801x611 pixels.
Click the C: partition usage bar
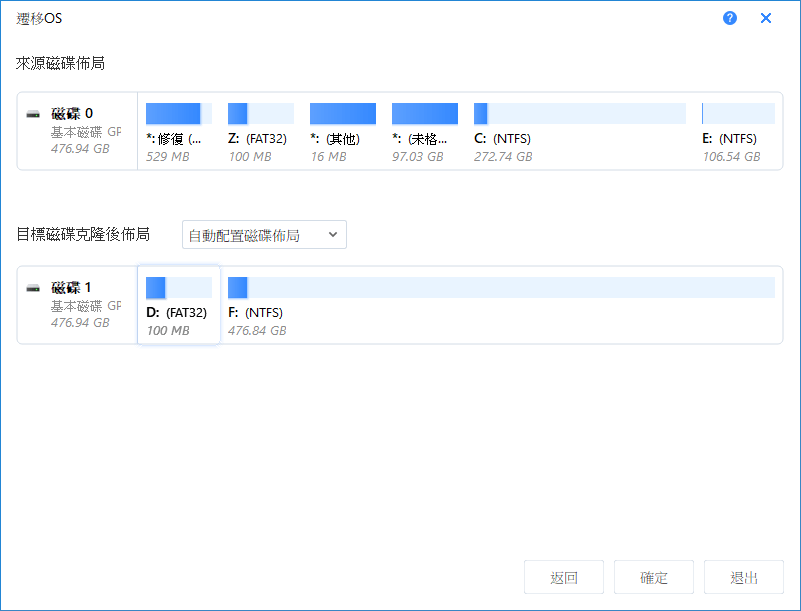pyautogui.click(x=579, y=113)
